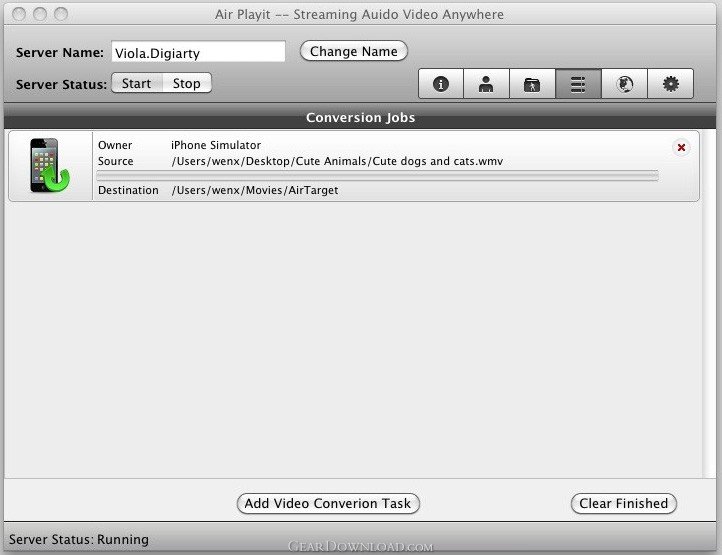Click the Change Name button
The image size is (722, 555).
[x=354, y=51]
